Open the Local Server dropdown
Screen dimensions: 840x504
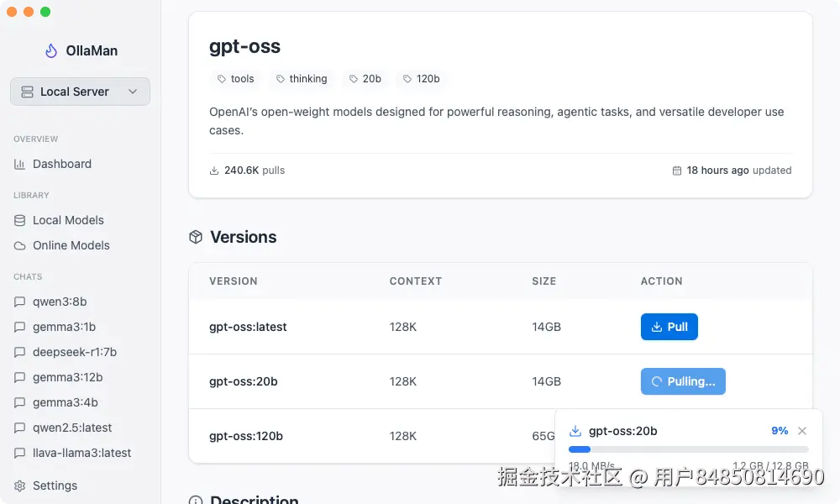(80, 92)
